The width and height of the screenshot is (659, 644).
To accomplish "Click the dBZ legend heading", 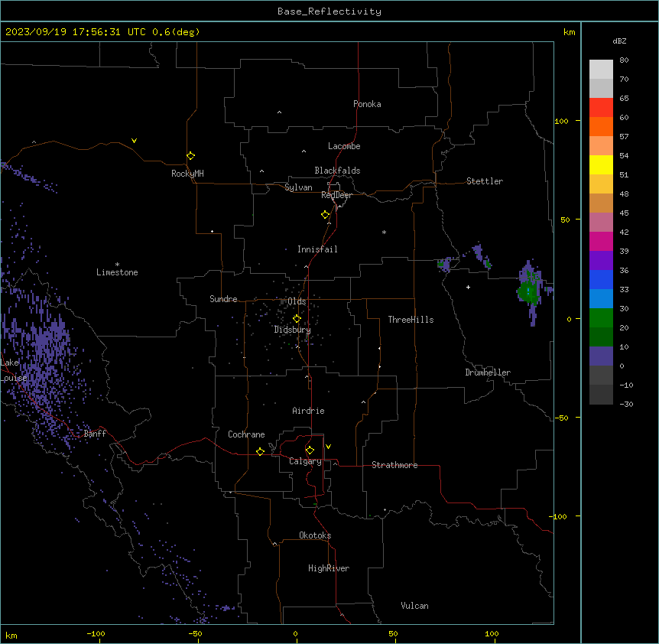I will 619,41.
